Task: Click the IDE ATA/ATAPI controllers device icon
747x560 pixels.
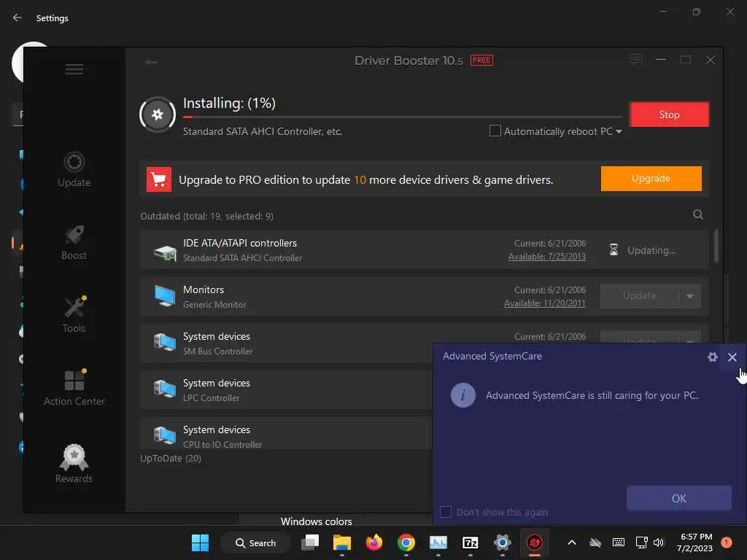Action: pos(165,252)
